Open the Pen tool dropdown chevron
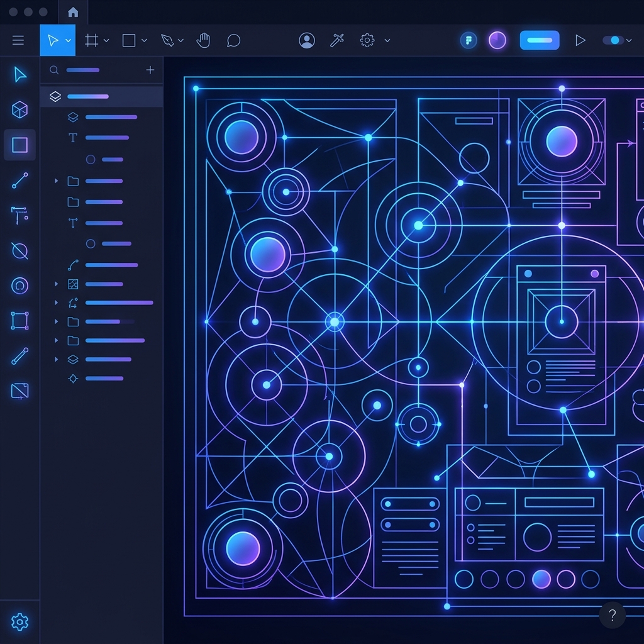 tap(180, 40)
